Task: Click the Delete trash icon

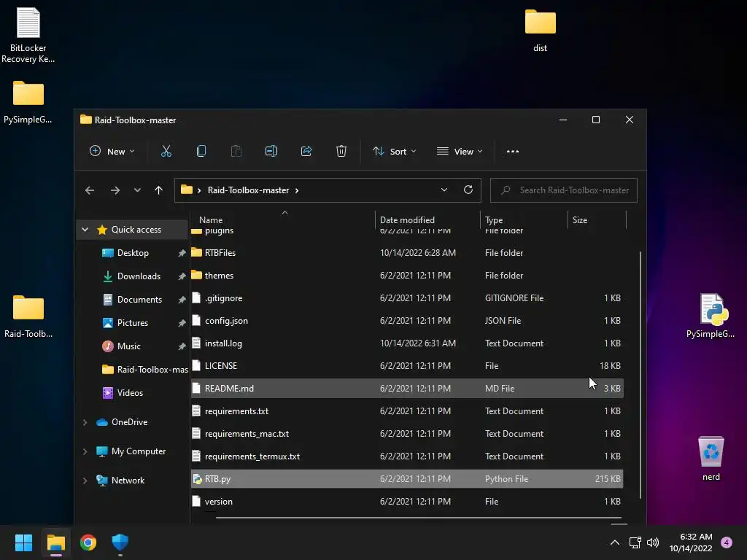Action: click(341, 152)
